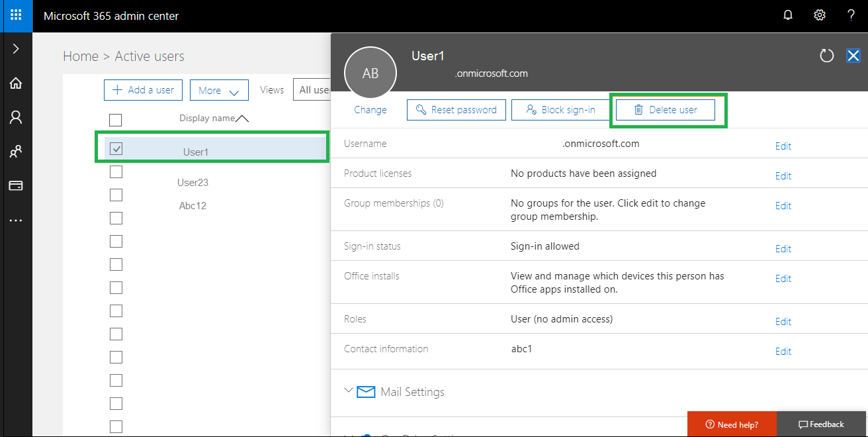Viewport: 868px width, 437px height.
Task: Click the Feedback button
Action: tap(822, 424)
